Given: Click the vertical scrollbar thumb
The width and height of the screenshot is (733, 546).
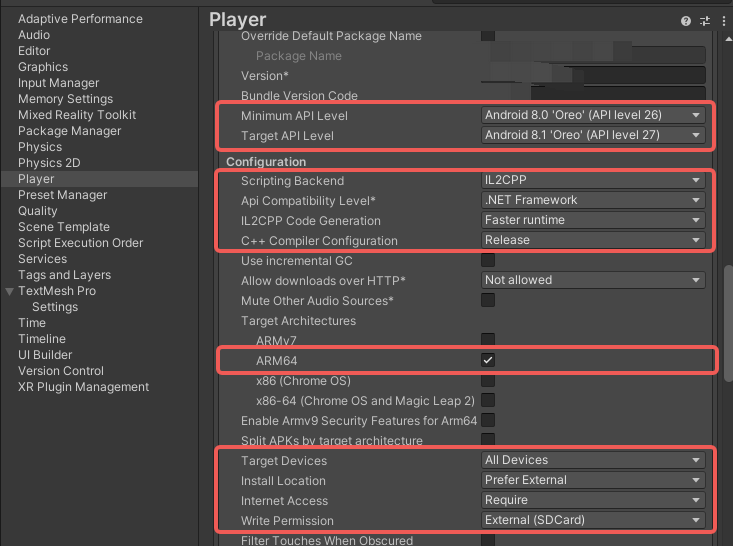Looking at the screenshot, I should (x=728, y=323).
